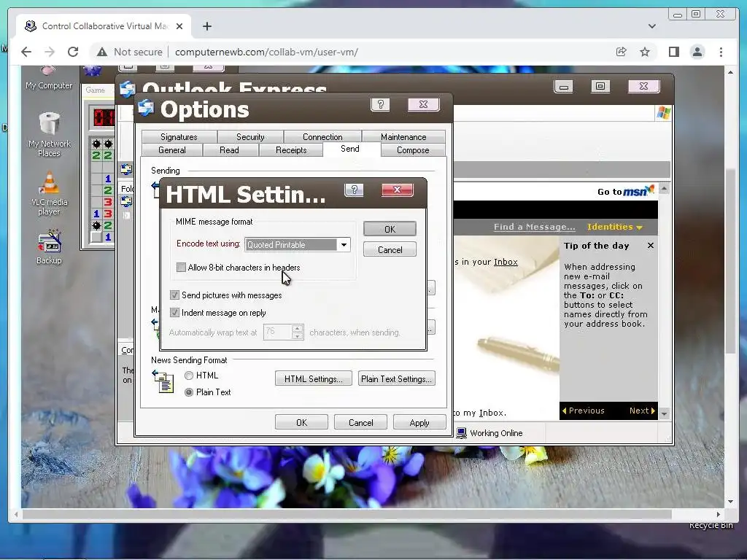
Task: Toggle Indent message on reply checkbox
Action: 175,313
